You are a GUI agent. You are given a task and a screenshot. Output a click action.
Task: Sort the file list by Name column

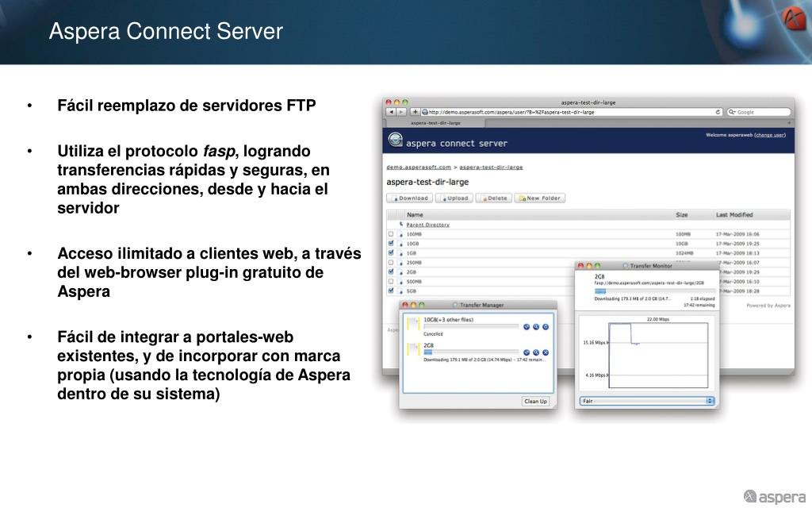(415, 214)
